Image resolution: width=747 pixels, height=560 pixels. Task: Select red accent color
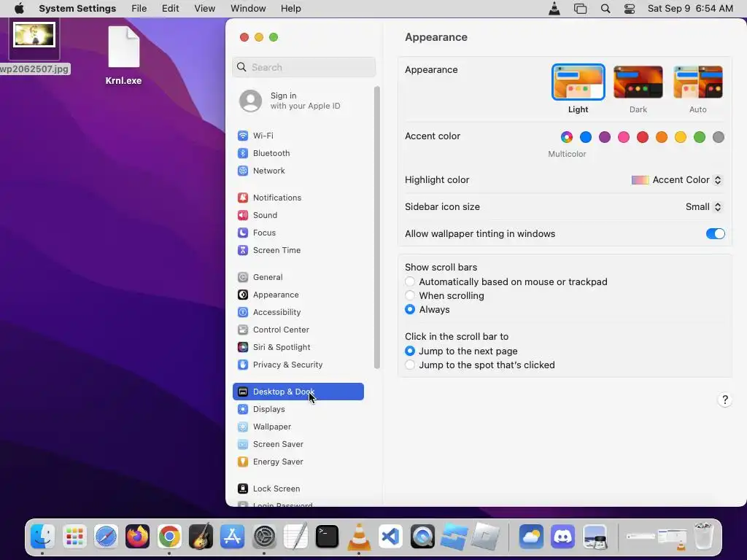pos(643,137)
